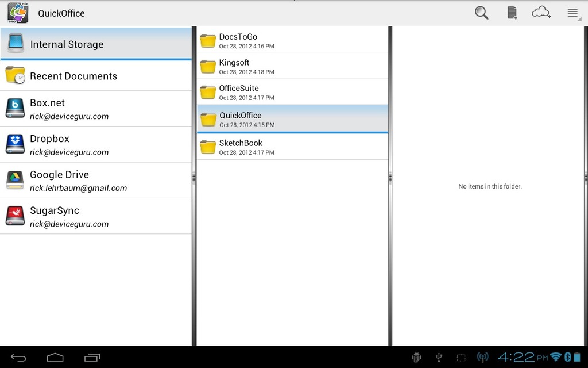Tap the screen rotation status icon
The image size is (588, 368).
tap(461, 358)
